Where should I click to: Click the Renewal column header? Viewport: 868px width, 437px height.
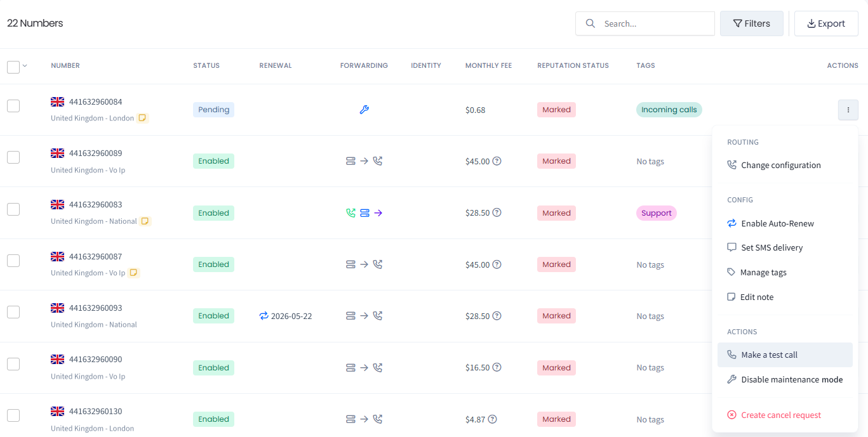coord(276,65)
